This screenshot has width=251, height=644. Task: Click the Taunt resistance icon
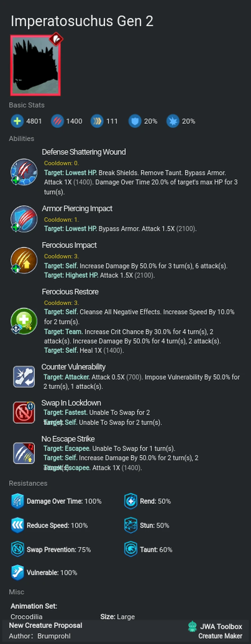click(131, 550)
